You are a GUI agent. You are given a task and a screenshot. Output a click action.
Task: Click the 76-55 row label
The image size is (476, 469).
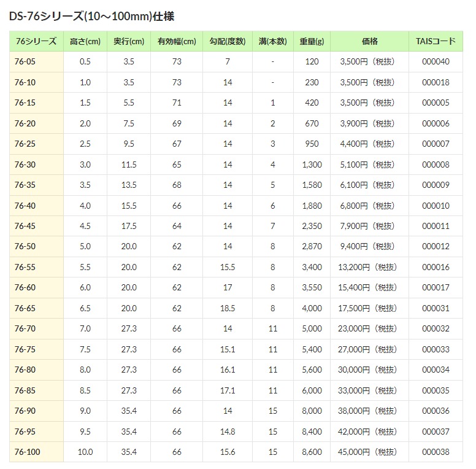pyautogui.click(x=25, y=267)
